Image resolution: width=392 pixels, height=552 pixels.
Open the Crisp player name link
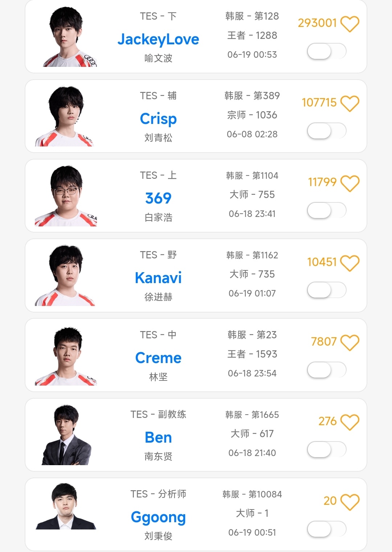click(x=158, y=119)
